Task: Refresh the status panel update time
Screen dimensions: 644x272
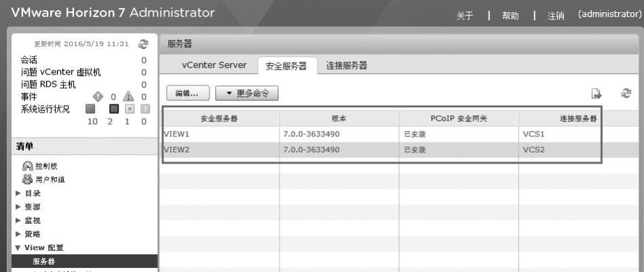Action: [143, 44]
